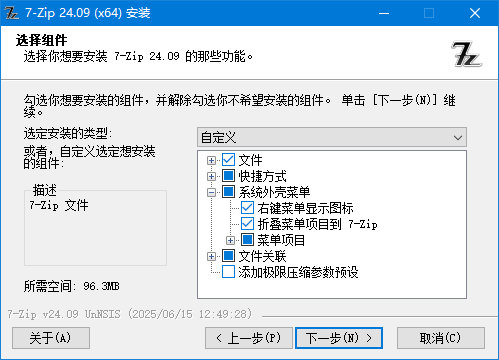This screenshot has height=360, width=499.
Task: Select the 文件 tree label
Action: click(250, 160)
